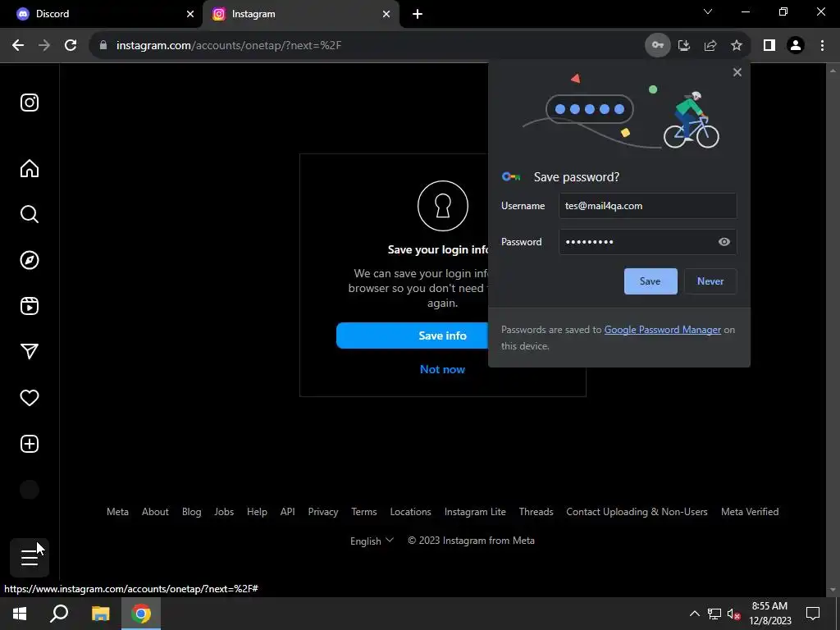Screen dimensions: 840x630
Task: Click the address bar URL
Action: 229,45
